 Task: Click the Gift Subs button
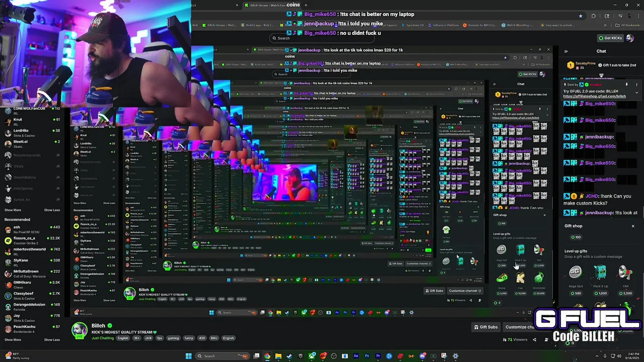pos(486,327)
